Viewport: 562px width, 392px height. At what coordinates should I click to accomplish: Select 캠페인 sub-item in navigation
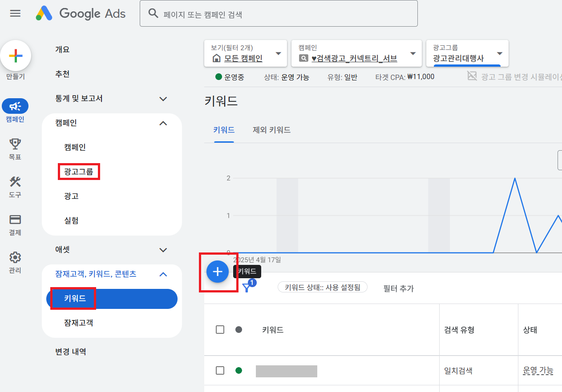click(x=75, y=147)
